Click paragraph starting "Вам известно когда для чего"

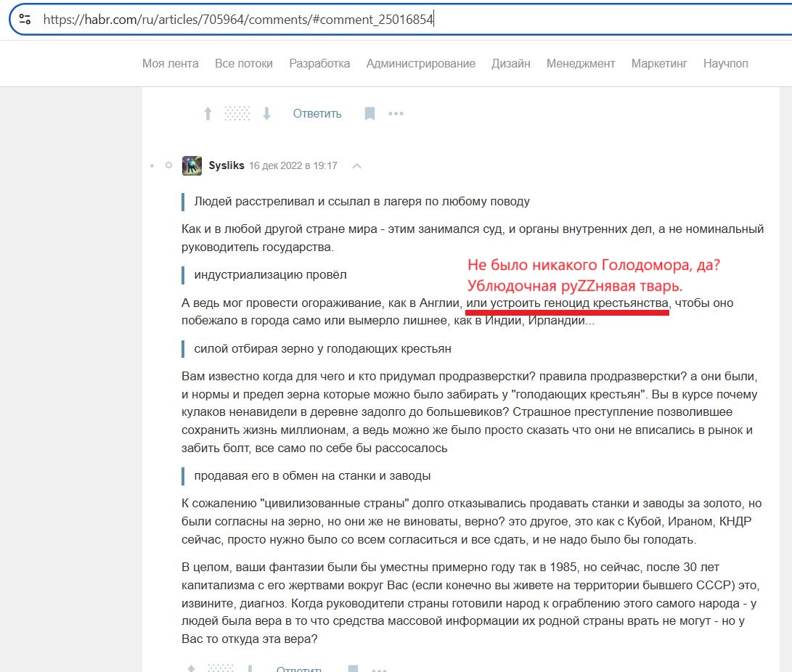click(x=470, y=412)
